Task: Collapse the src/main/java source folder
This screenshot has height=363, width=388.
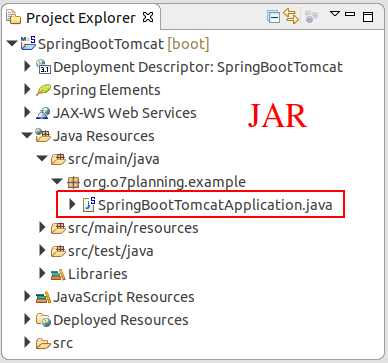Action: tap(42, 159)
